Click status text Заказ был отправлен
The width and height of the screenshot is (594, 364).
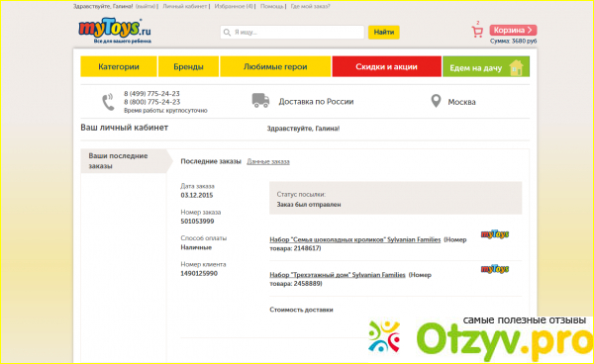(x=309, y=205)
